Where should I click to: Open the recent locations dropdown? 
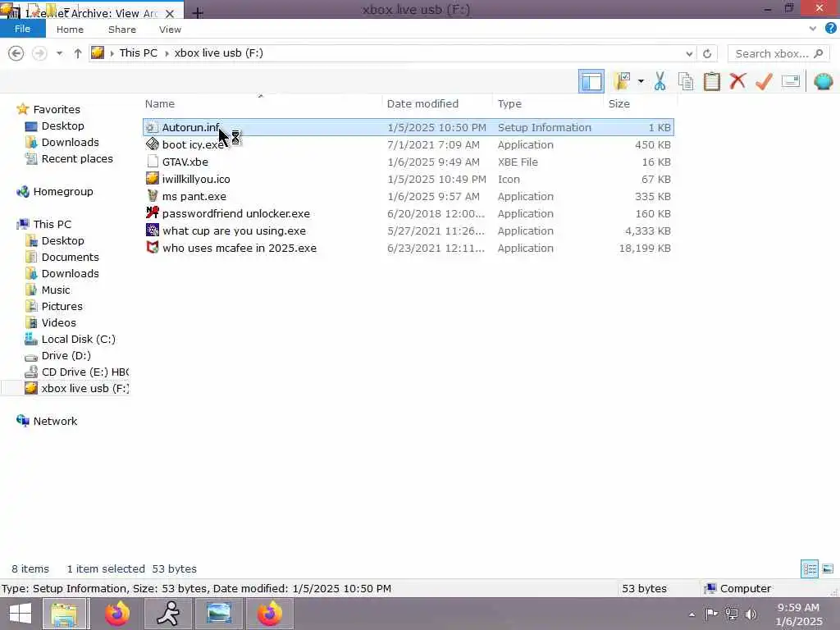point(59,53)
